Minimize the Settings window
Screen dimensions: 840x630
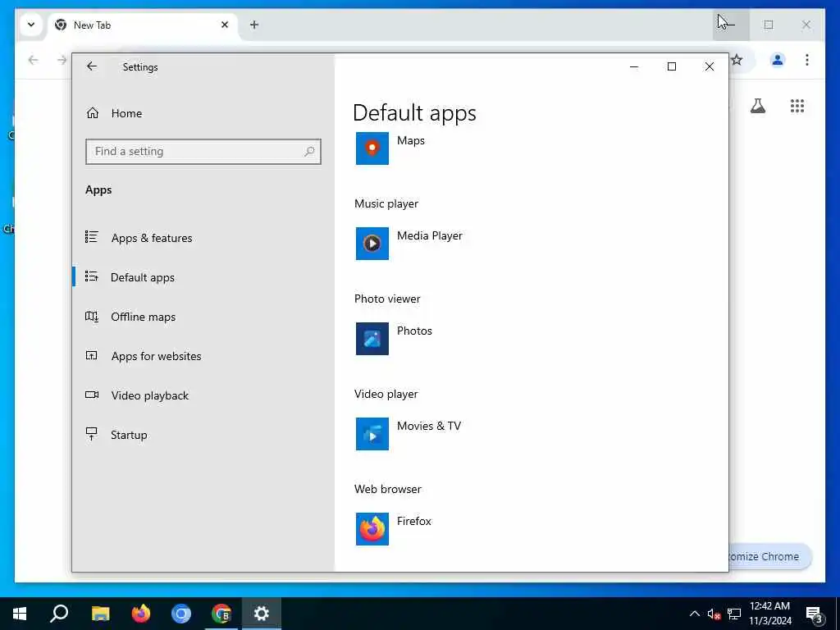coord(634,67)
